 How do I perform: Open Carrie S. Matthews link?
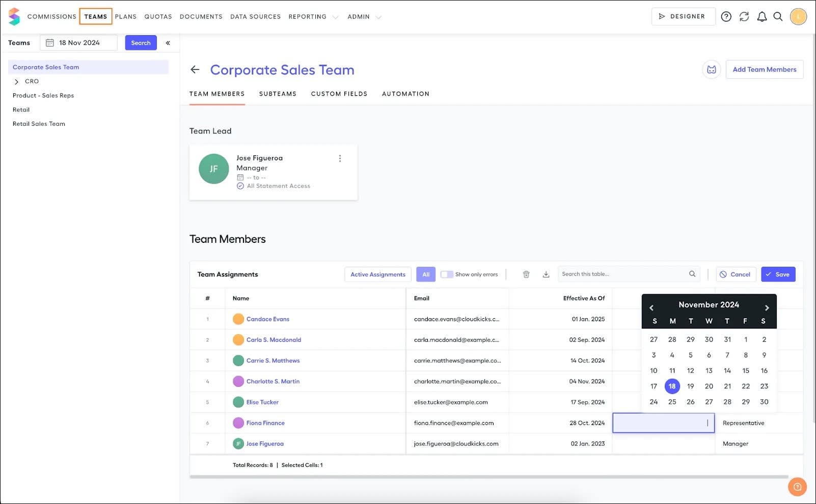click(x=273, y=360)
